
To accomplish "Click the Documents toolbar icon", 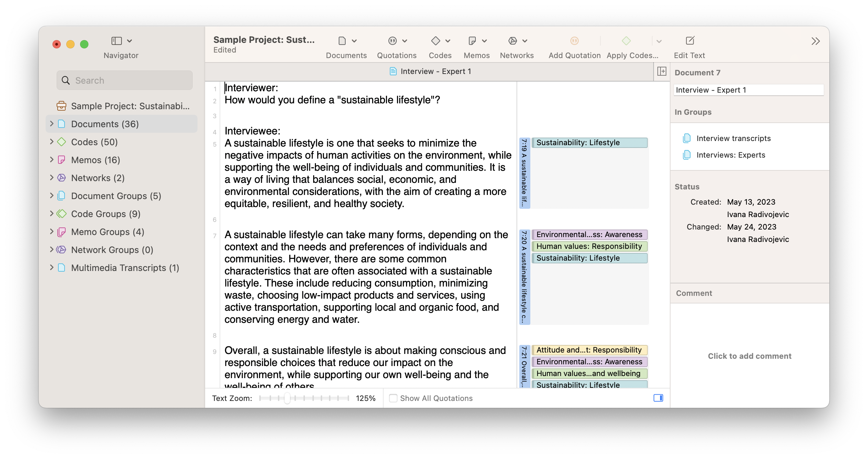I will [x=342, y=41].
